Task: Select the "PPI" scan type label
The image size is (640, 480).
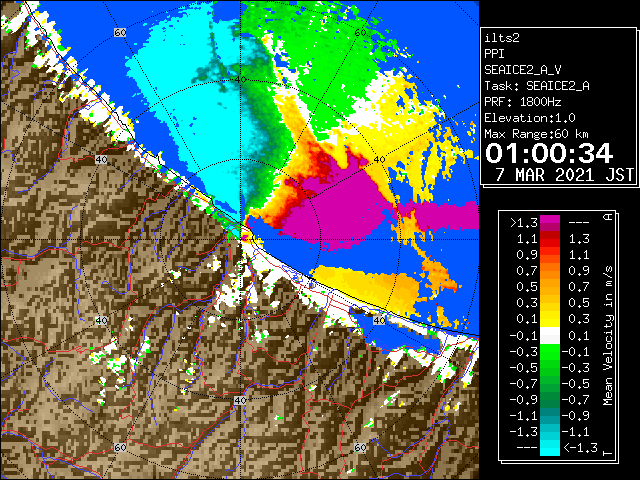Action: pyautogui.click(x=494, y=54)
